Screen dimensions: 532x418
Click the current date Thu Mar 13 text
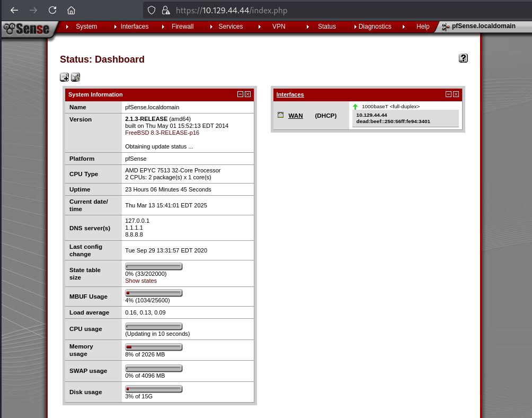[166, 205]
